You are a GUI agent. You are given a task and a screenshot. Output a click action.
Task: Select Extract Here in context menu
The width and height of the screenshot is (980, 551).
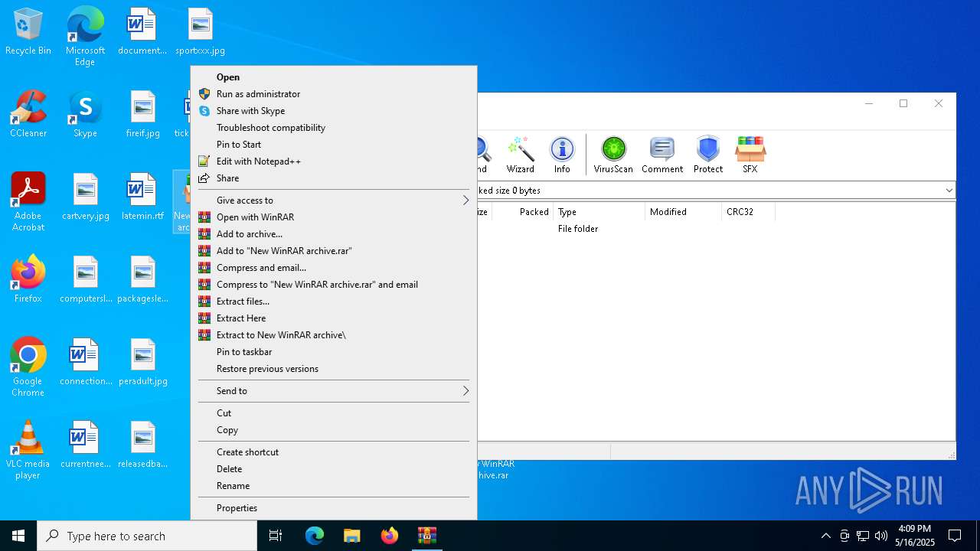[333, 318]
